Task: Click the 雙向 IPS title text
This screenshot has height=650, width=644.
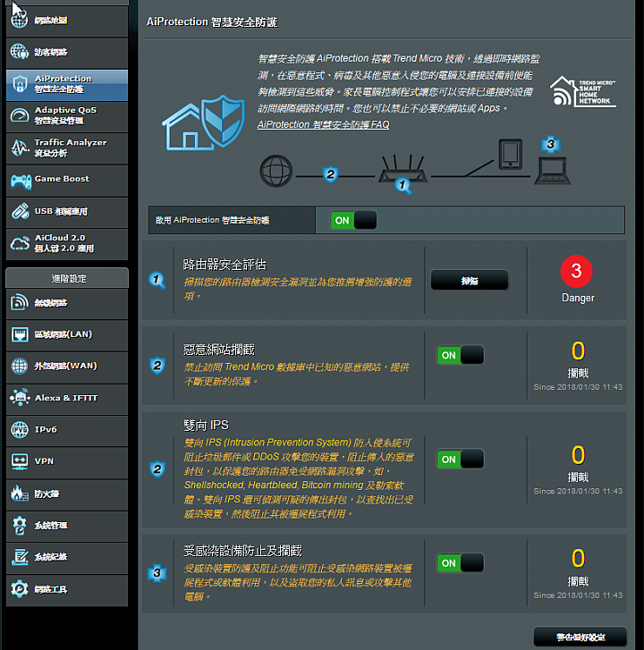Action: 206,425
